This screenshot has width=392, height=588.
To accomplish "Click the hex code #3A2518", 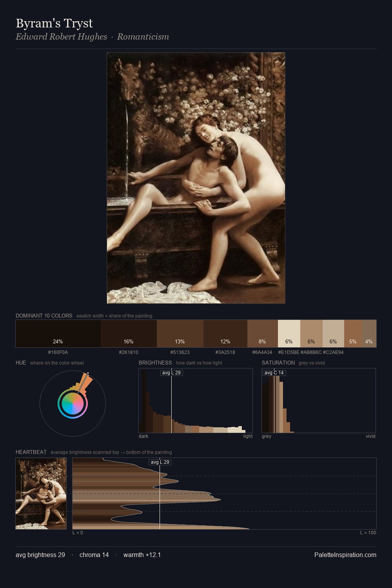I will pos(225,352).
